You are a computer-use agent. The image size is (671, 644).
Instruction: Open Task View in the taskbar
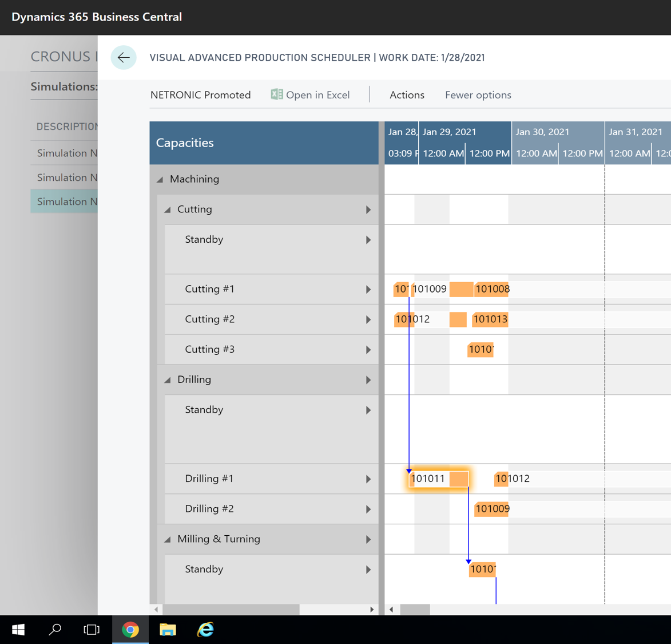pos(91,630)
